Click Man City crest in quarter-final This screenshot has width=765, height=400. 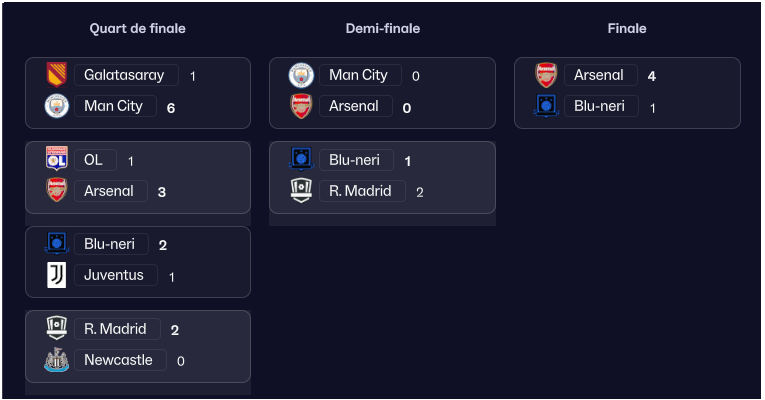point(56,106)
